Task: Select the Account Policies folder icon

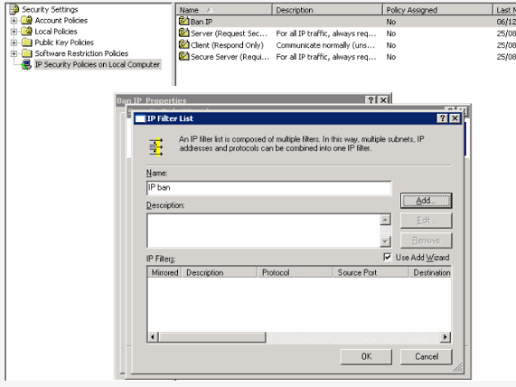Action: (27, 20)
